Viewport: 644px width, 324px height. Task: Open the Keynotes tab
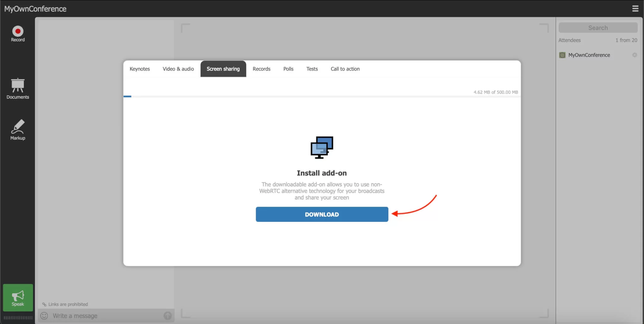(140, 69)
